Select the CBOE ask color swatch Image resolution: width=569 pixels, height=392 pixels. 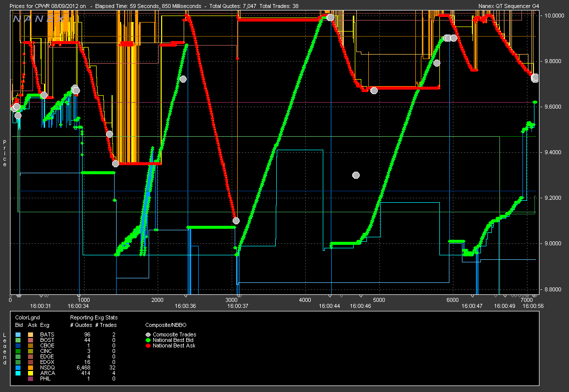click(31, 345)
